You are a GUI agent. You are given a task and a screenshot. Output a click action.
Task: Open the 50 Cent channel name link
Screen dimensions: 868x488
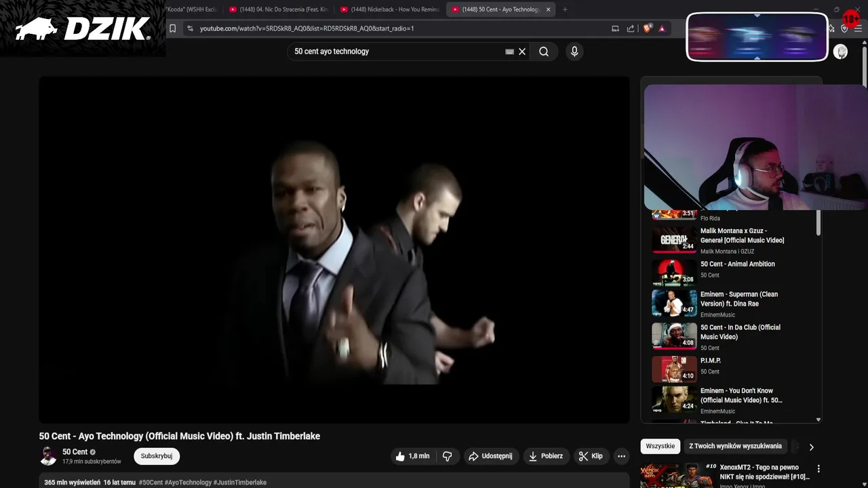tap(75, 452)
